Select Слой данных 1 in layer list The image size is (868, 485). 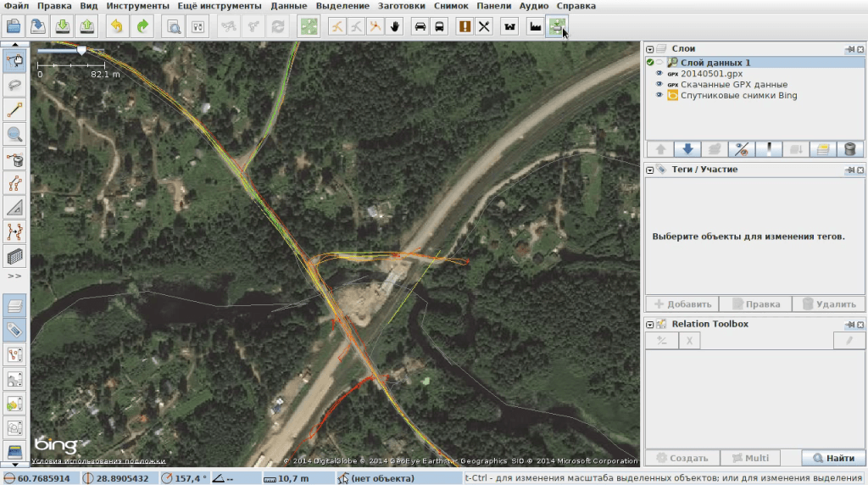click(715, 63)
